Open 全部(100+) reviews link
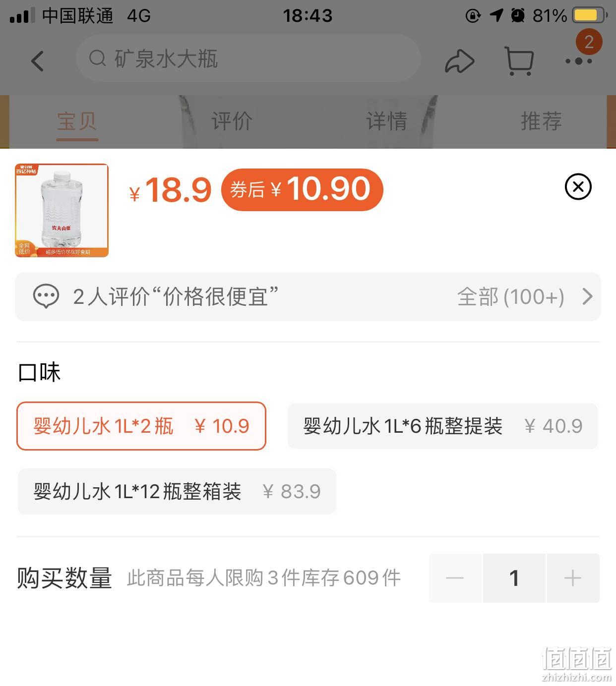The height and width of the screenshot is (686, 616). click(x=510, y=297)
